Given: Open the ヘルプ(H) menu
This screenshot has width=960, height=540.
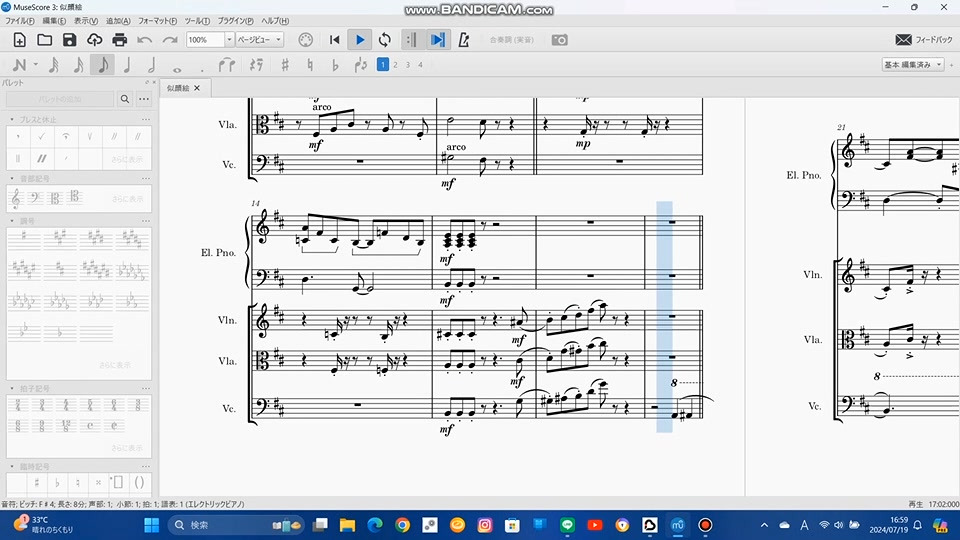Looking at the screenshot, I should [275, 21].
